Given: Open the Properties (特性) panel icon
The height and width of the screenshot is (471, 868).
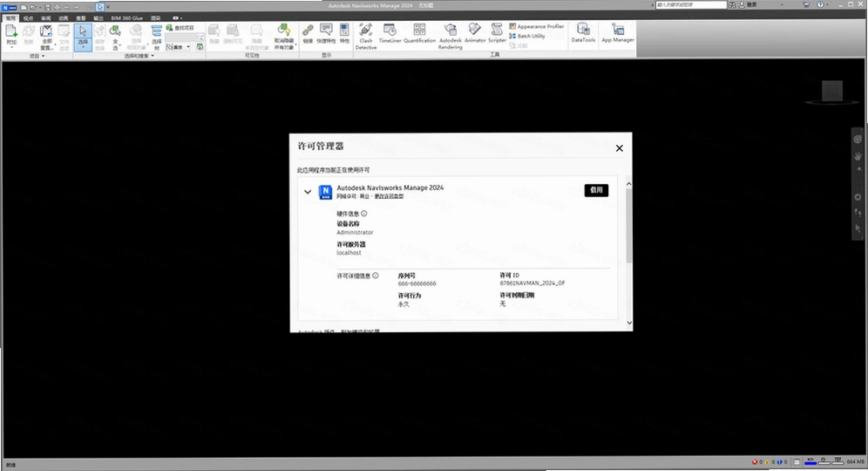Looking at the screenshot, I should (x=344, y=30).
